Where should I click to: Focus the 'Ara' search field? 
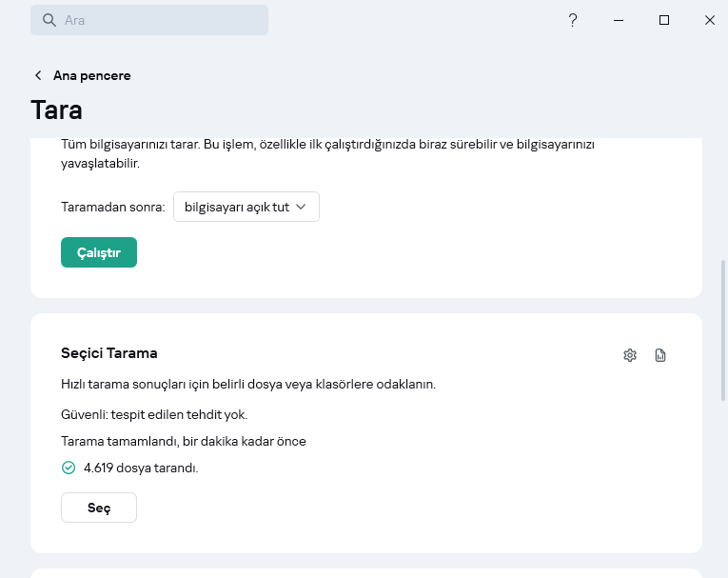(162, 20)
